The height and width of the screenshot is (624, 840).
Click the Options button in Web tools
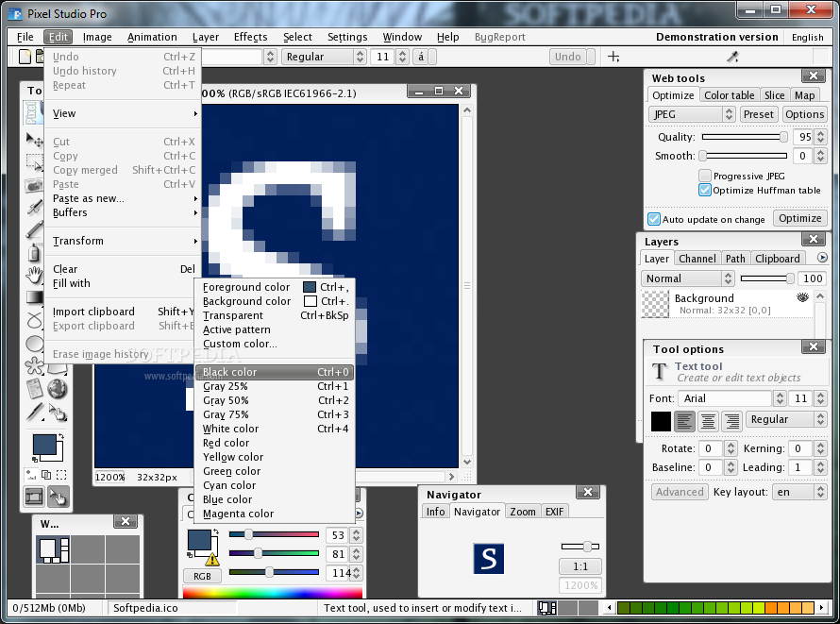click(x=804, y=114)
